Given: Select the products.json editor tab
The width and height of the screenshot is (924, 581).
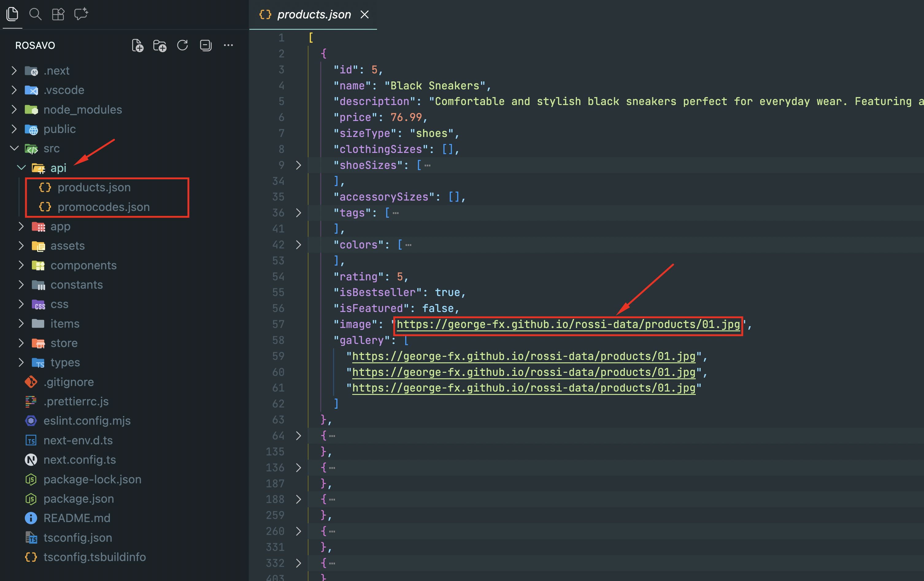Looking at the screenshot, I should click(x=314, y=15).
